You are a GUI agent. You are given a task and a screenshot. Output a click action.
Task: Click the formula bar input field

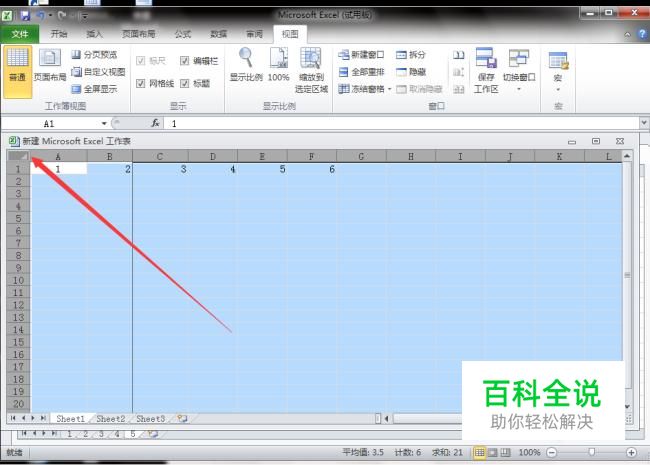pyautogui.click(x=402, y=123)
